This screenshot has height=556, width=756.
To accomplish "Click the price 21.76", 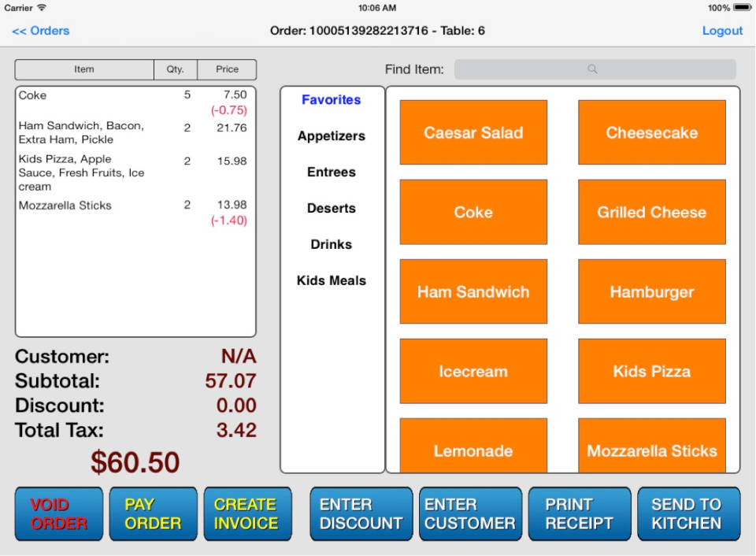I will [232, 128].
